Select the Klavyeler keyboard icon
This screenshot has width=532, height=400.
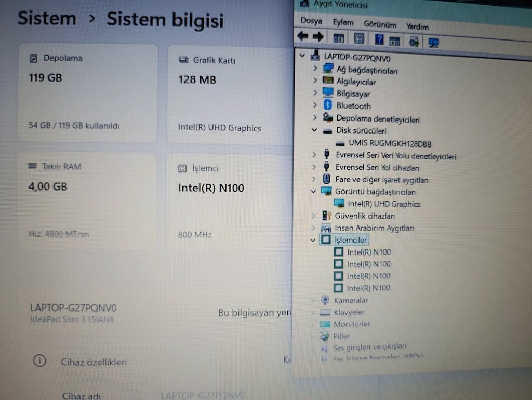pos(325,312)
